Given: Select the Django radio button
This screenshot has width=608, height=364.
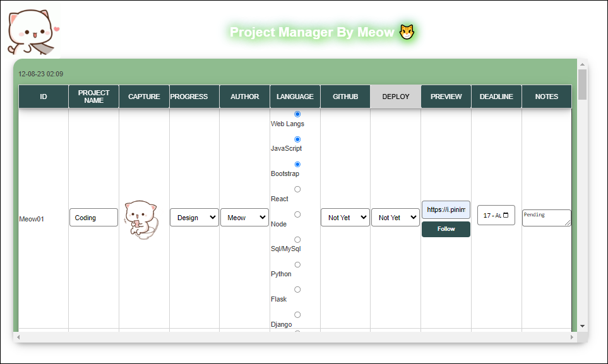Looking at the screenshot, I should [297, 314].
